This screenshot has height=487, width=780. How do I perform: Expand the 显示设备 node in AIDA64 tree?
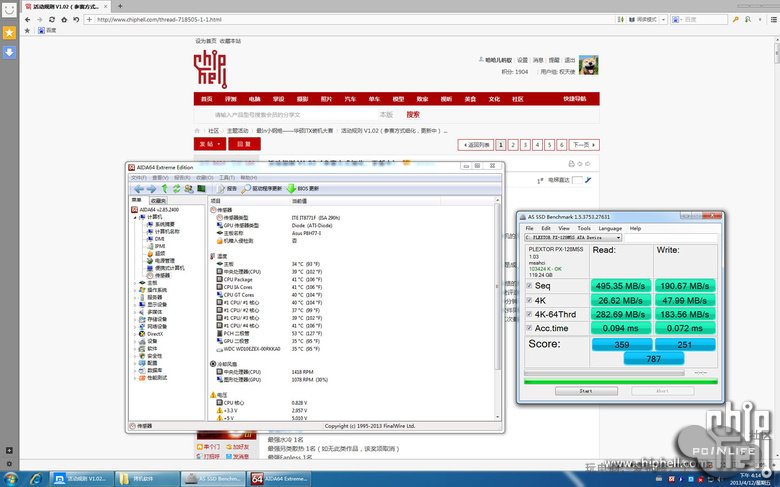coord(135,304)
